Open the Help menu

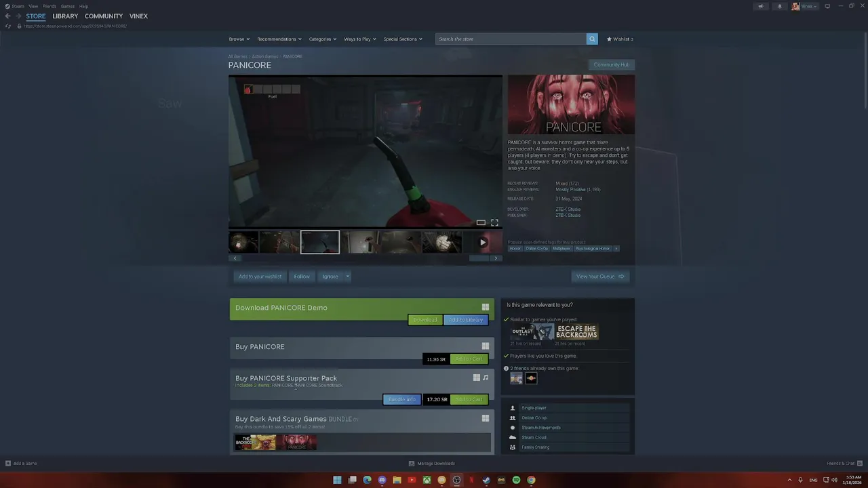[83, 6]
